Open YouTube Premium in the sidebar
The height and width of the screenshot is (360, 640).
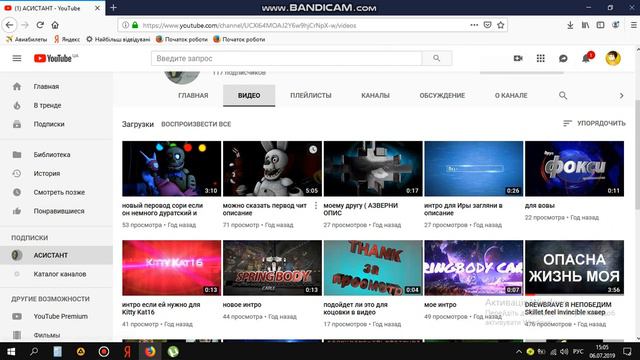click(x=56, y=316)
